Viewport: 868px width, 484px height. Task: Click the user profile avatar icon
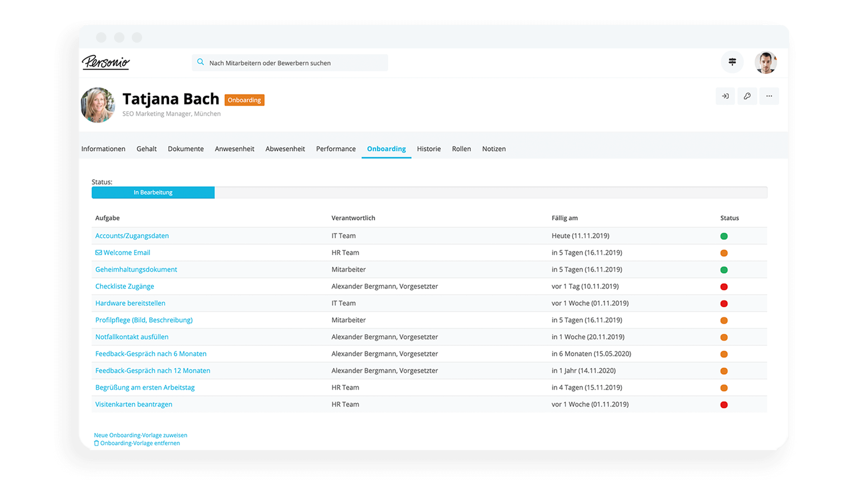765,62
